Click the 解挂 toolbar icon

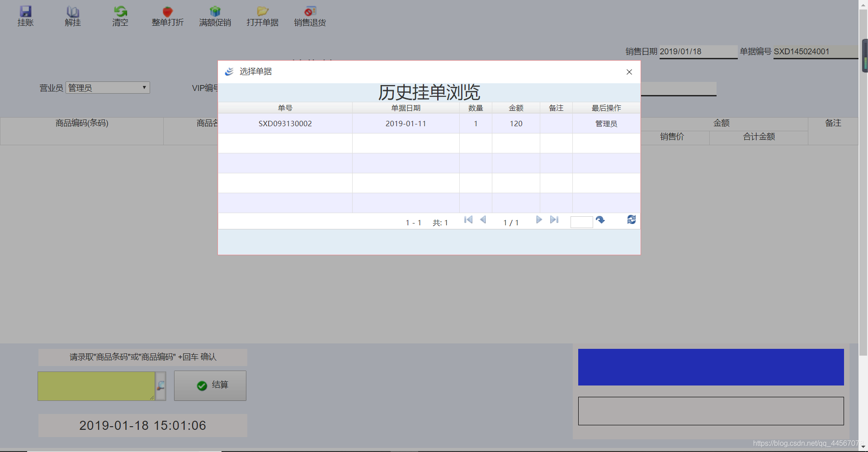click(x=73, y=11)
